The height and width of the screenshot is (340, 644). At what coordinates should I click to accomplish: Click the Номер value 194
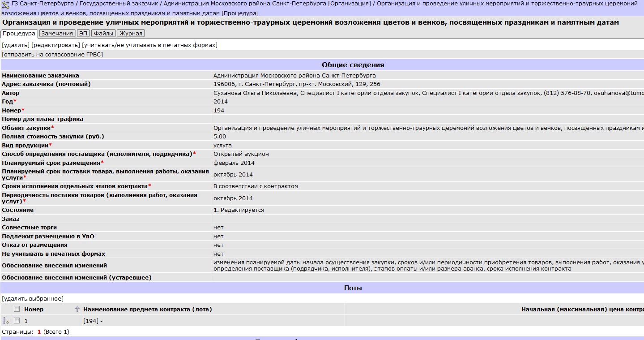pyautogui.click(x=219, y=110)
